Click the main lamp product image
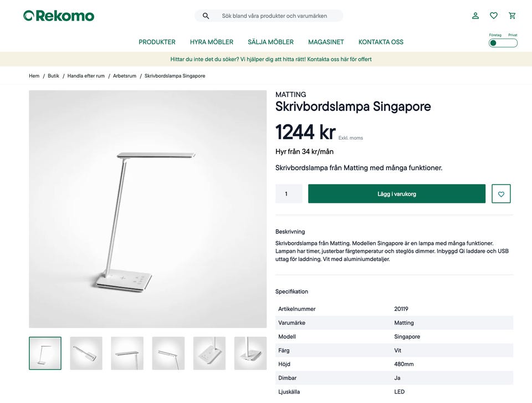This screenshot has height=403, width=532. (147, 209)
